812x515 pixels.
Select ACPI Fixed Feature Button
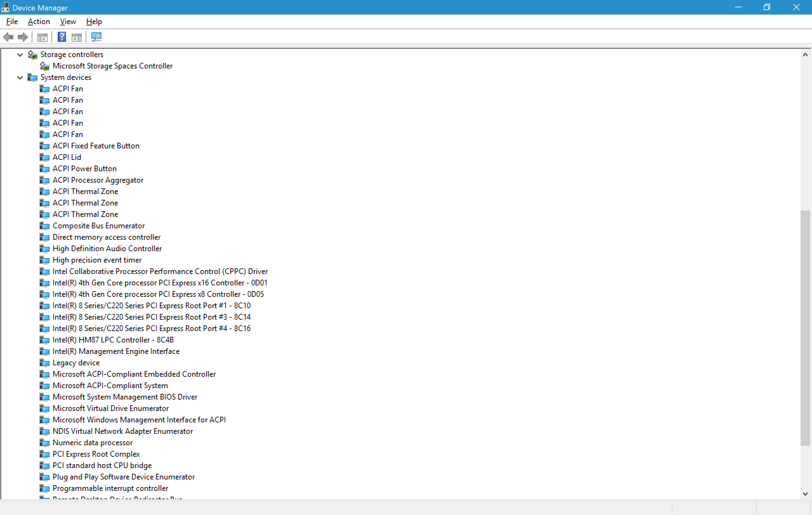[96, 146]
